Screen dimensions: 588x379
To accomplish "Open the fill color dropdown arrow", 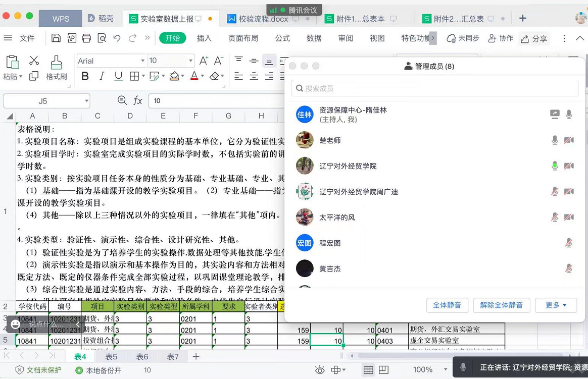I will click(183, 76).
